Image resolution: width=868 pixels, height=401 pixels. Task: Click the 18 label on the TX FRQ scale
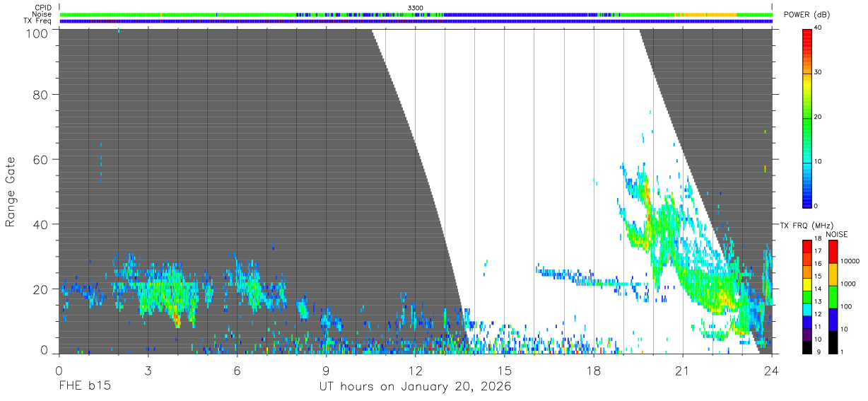pyautogui.click(x=818, y=240)
